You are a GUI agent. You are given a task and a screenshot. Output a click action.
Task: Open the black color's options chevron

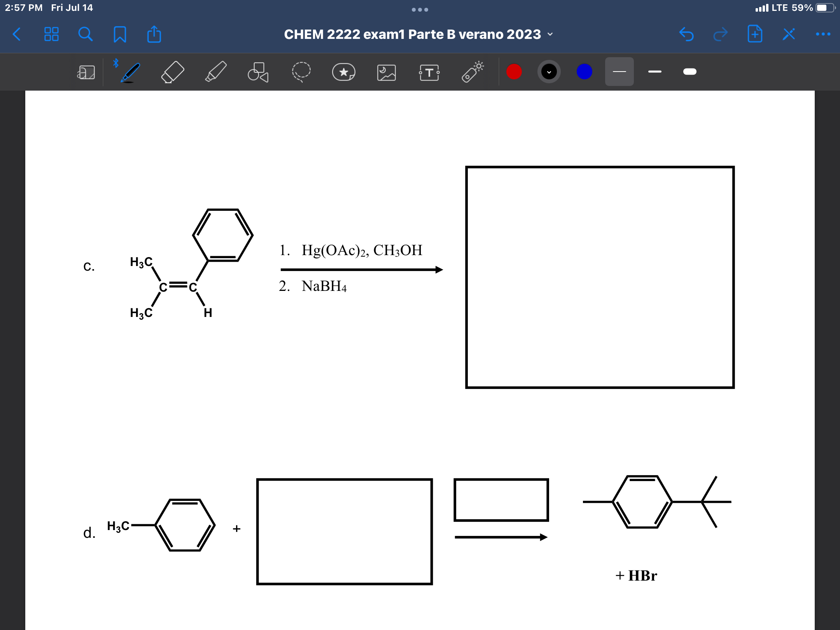[x=549, y=72]
